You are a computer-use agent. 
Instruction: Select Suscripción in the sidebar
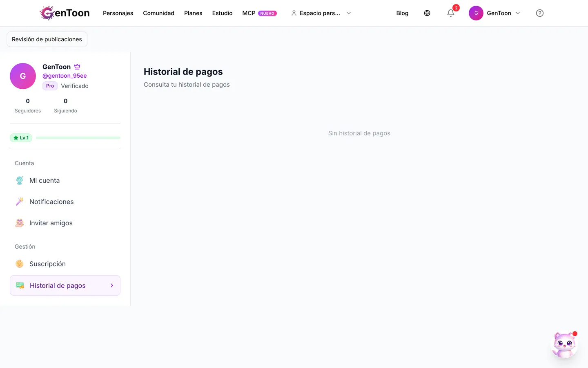[x=65, y=264]
